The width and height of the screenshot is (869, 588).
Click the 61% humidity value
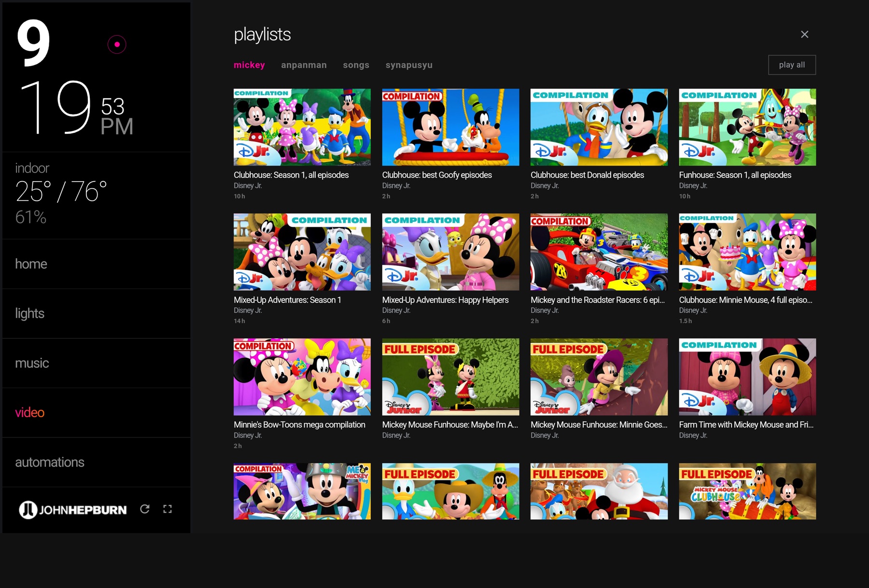click(x=30, y=217)
